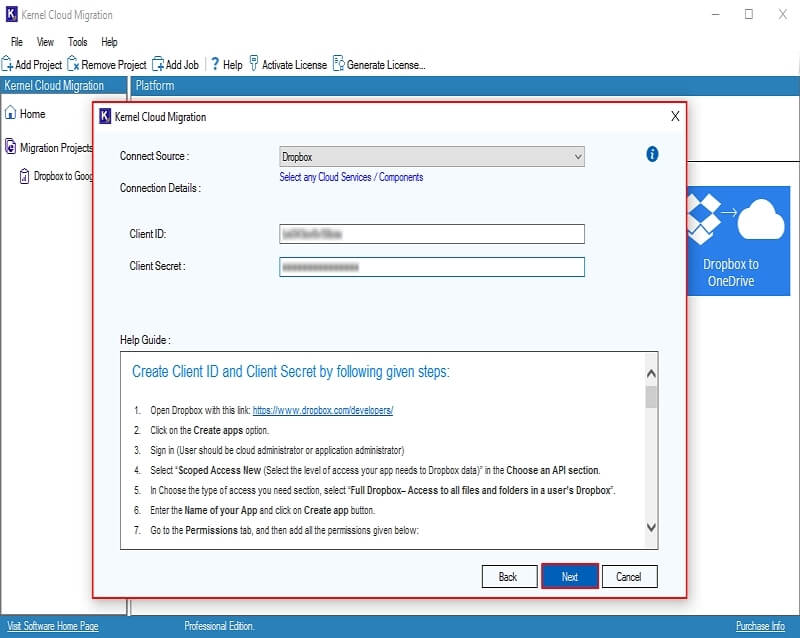Click the 'Create Client ID and Client Secret' heading
The height and width of the screenshot is (638, 800).
[291, 372]
